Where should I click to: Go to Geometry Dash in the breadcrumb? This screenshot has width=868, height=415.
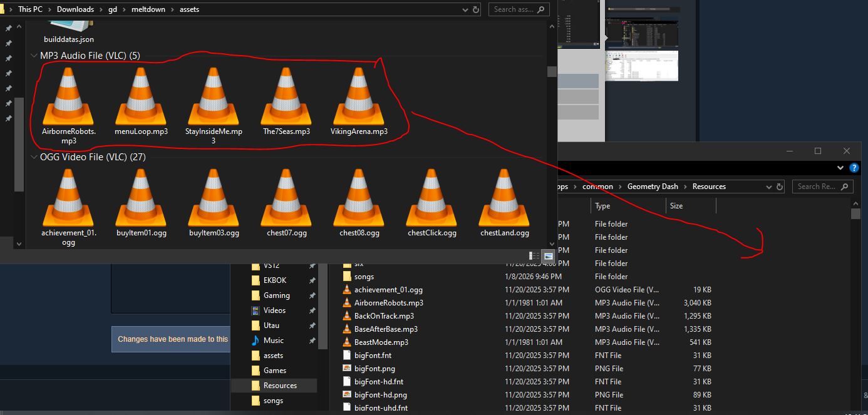click(x=652, y=187)
